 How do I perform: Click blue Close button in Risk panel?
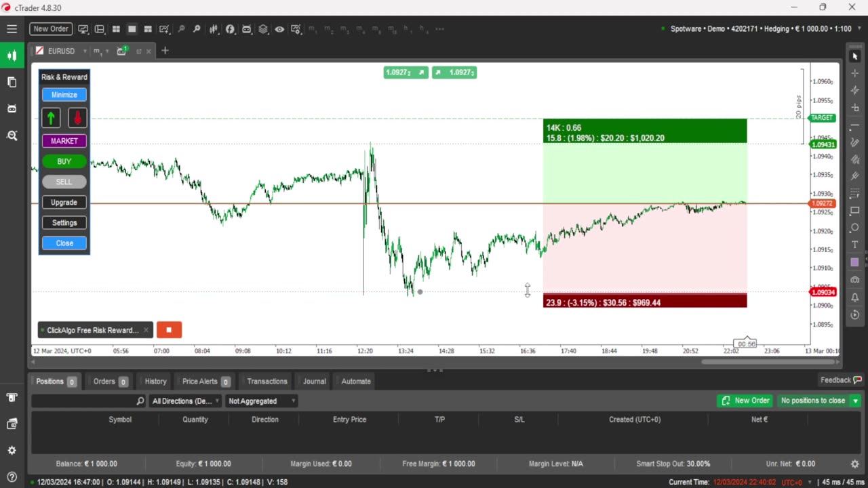pyautogui.click(x=64, y=243)
